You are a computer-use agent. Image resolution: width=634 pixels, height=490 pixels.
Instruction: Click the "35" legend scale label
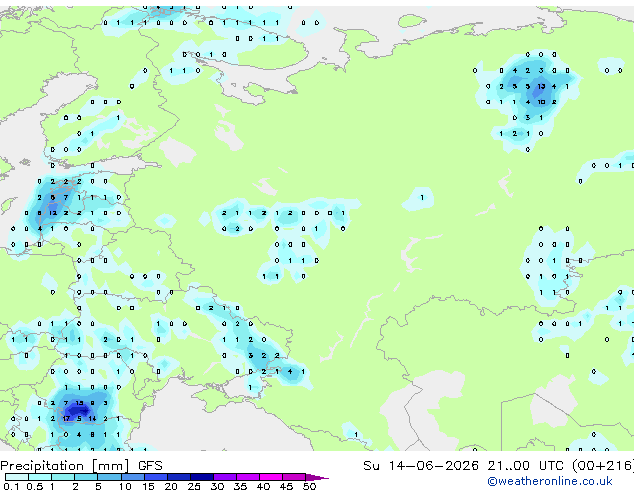click(240, 486)
